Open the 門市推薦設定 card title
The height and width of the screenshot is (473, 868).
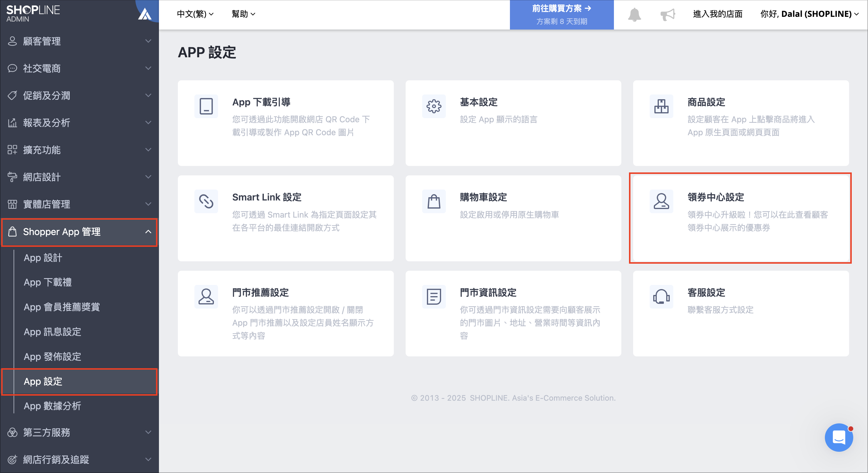[261, 293]
